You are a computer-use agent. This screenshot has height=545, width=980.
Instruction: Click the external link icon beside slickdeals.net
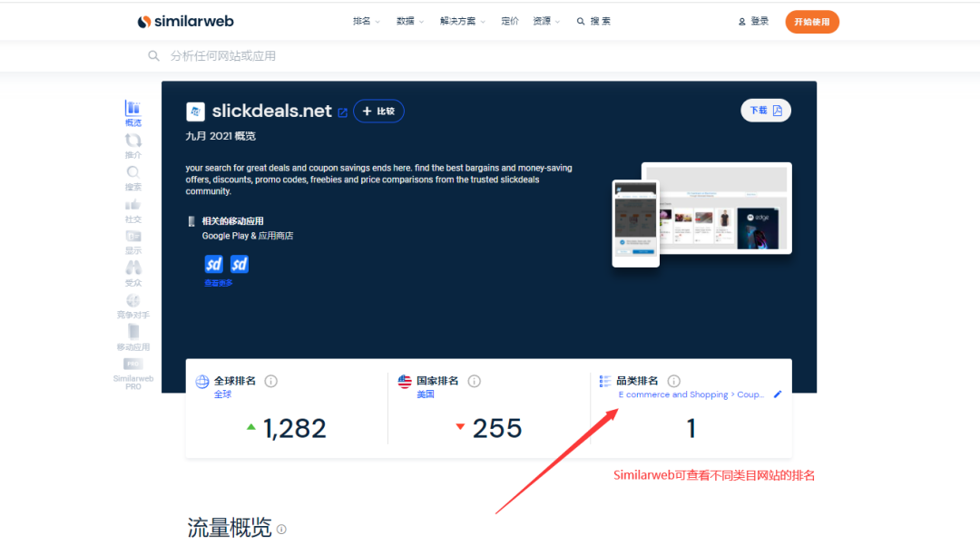point(342,112)
